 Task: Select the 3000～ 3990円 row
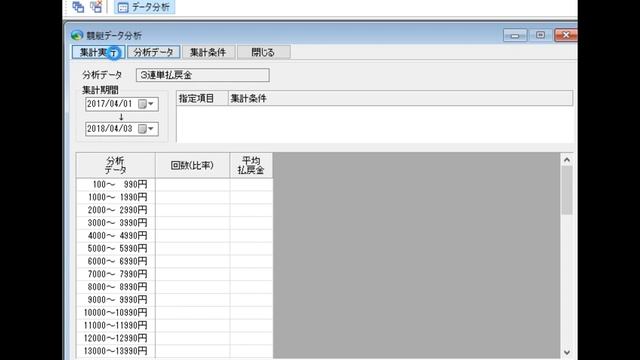(174, 223)
